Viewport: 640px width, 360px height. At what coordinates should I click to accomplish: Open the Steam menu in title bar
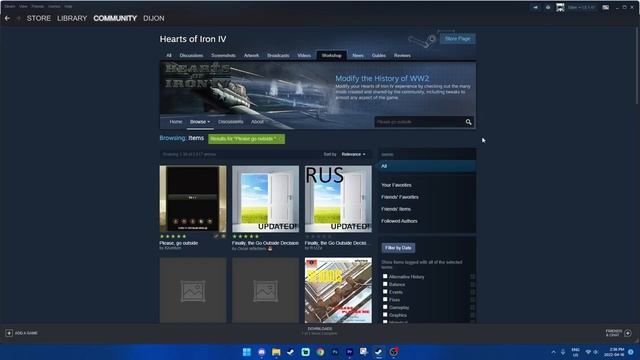[x=9, y=7]
